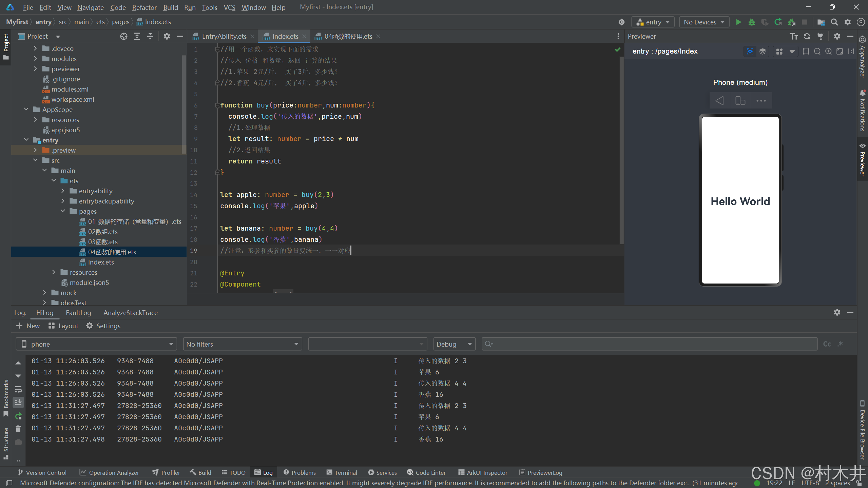Toggle scroll to end in log panel
The height and width of the screenshot is (488, 868).
click(x=18, y=403)
